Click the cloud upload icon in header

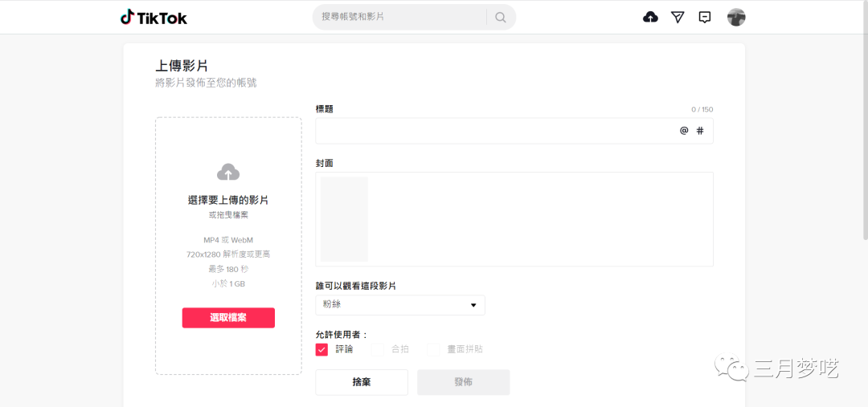tap(651, 17)
